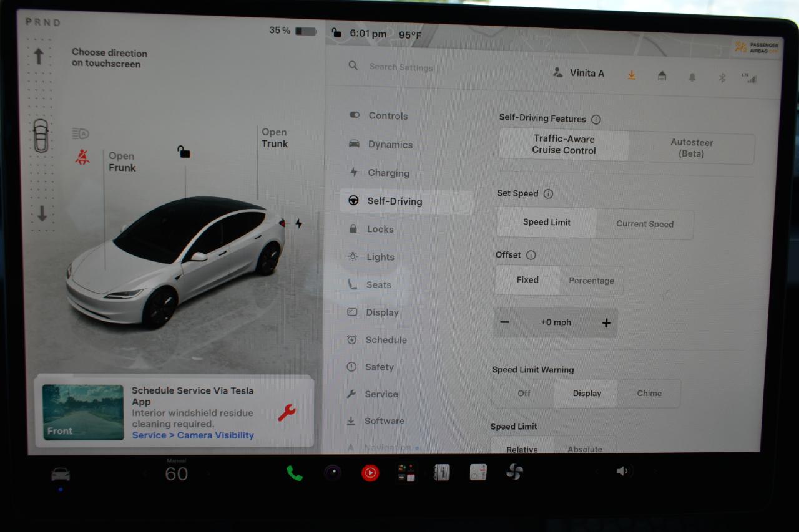Tap the 35% battery indicator

(x=293, y=31)
